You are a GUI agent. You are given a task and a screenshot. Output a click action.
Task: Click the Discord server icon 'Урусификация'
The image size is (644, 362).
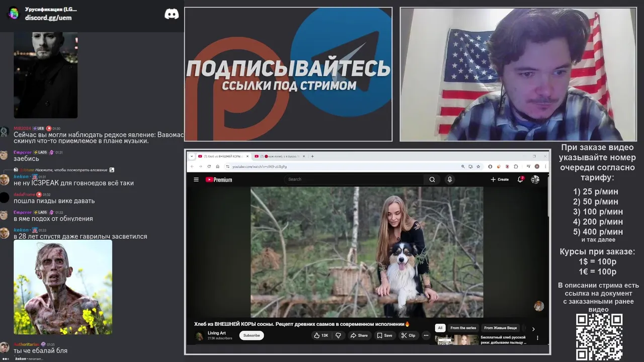pos(14,13)
